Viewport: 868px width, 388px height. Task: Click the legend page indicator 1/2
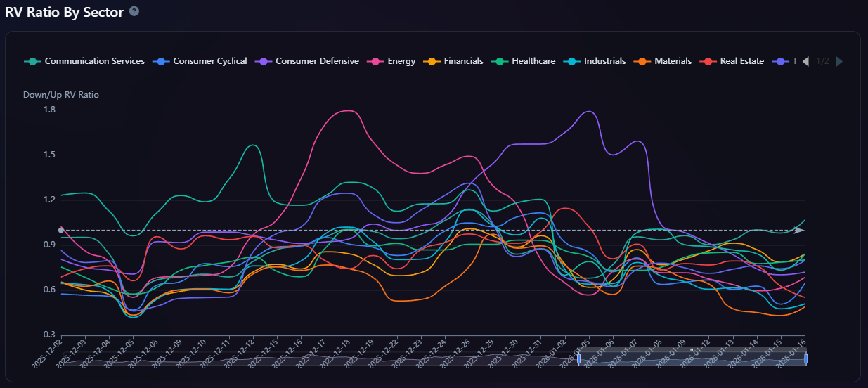[822, 61]
